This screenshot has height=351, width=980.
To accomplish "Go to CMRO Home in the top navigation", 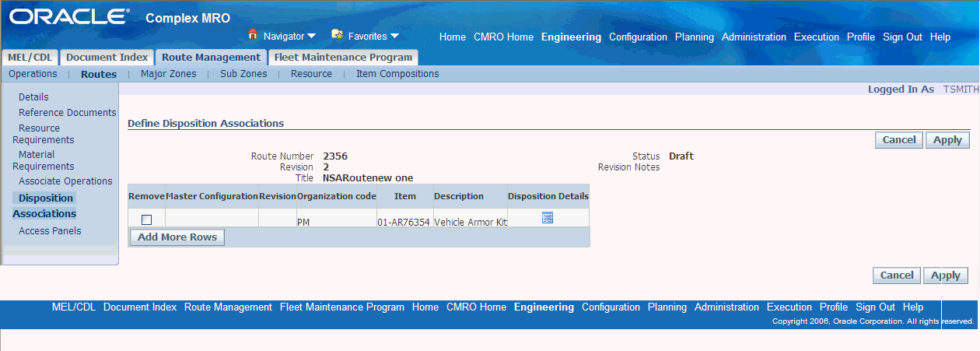I will coord(503,37).
